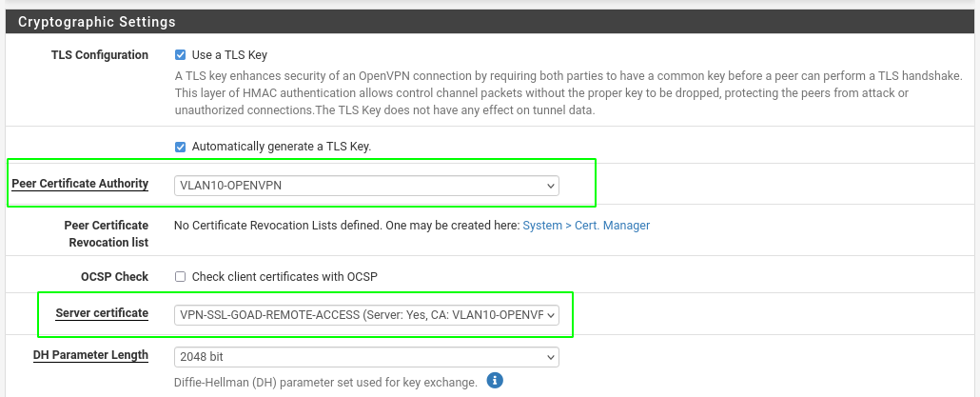This screenshot has height=397, width=980.
Task: Click the DH parameter info icon
Action: pos(495,380)
